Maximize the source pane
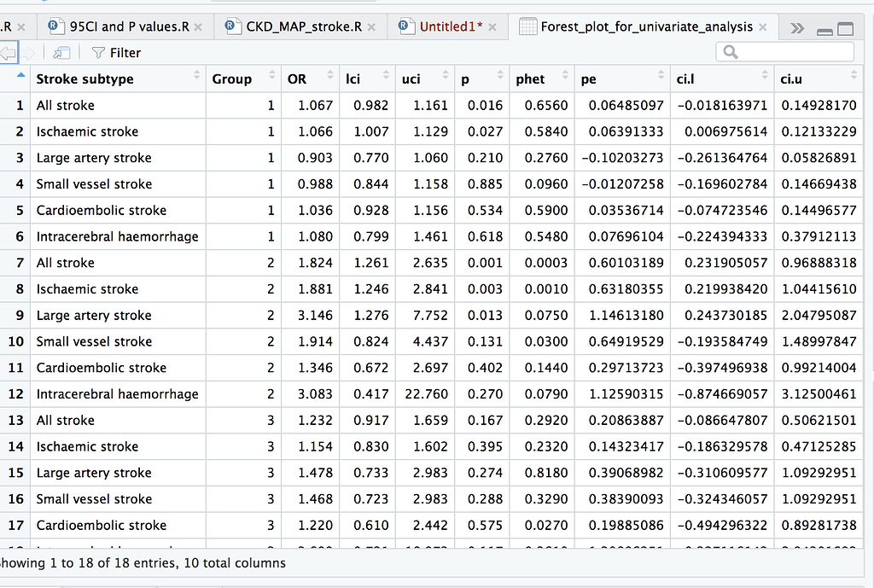This screenshot has width=874, height=588. pos(845,28)
